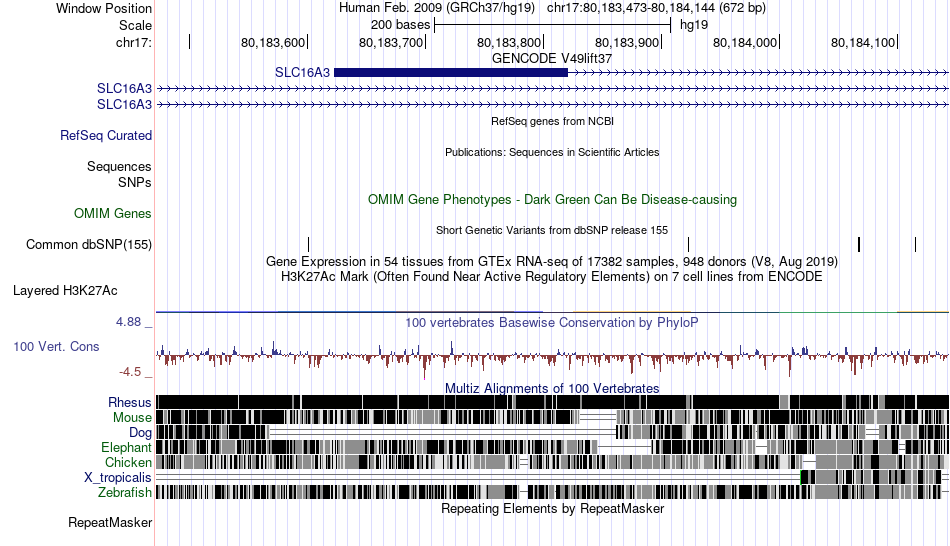Click Multiz Alignments of 100 Vertebrates title

coord(552,388)
